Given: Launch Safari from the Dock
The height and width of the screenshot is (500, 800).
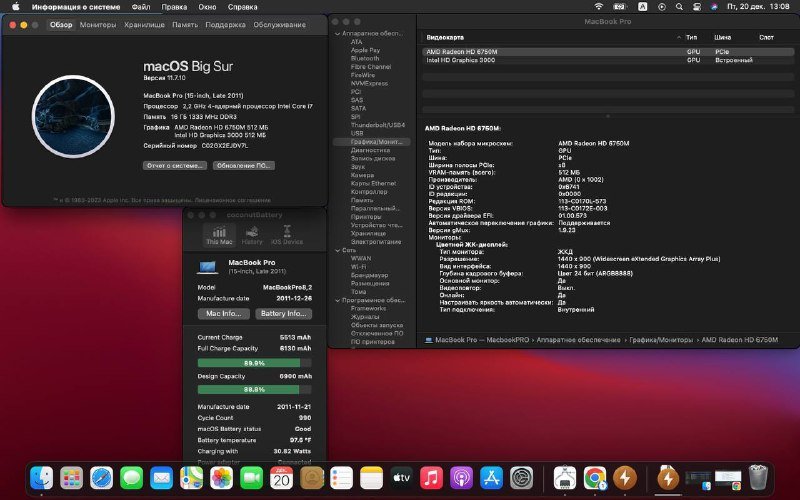Looking at the screenshot, I should click(102, 478).
